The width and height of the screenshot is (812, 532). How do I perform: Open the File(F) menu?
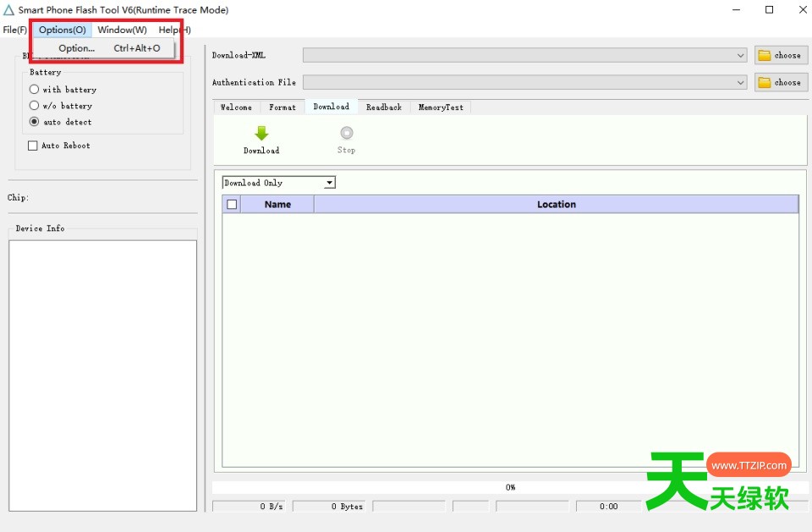click(14, 30)
